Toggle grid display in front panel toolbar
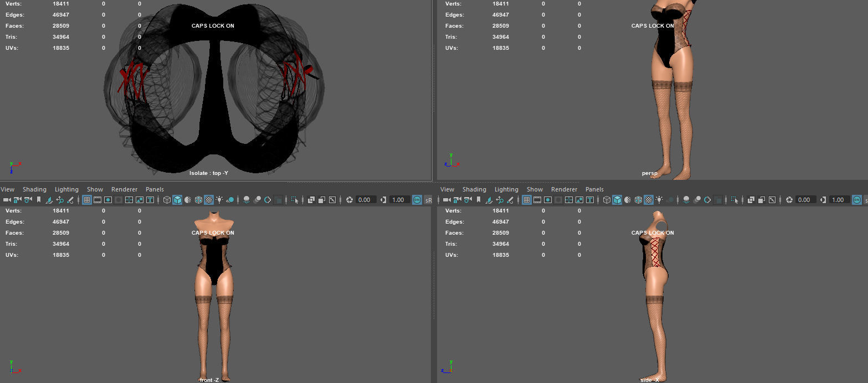This screenshot has height=383, width=868. click(87, 200)
